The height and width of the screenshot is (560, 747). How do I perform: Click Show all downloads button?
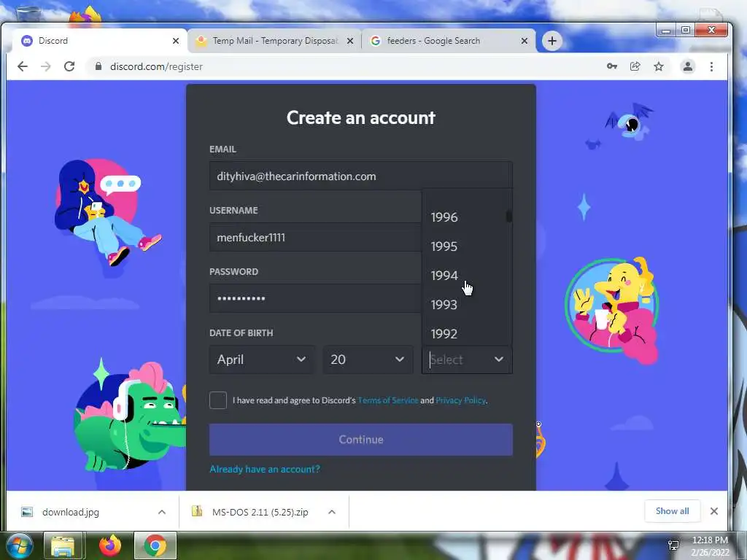click(x=672, y=511)
